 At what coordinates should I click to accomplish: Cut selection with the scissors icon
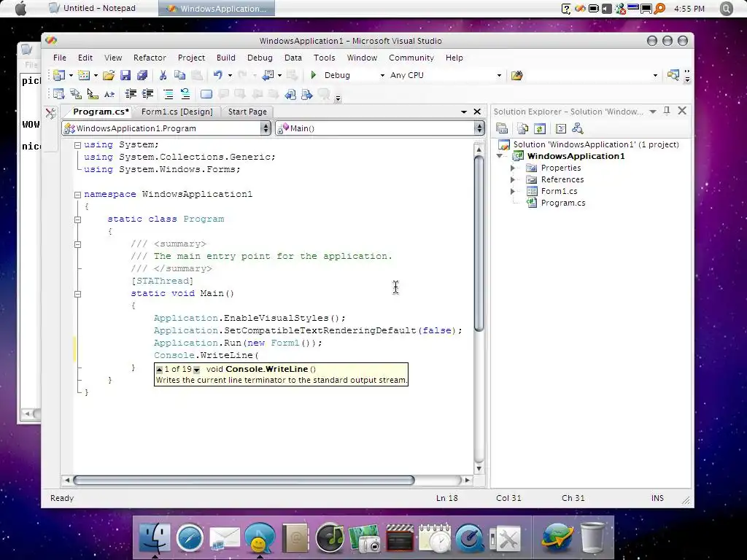(x=163, y=75)
